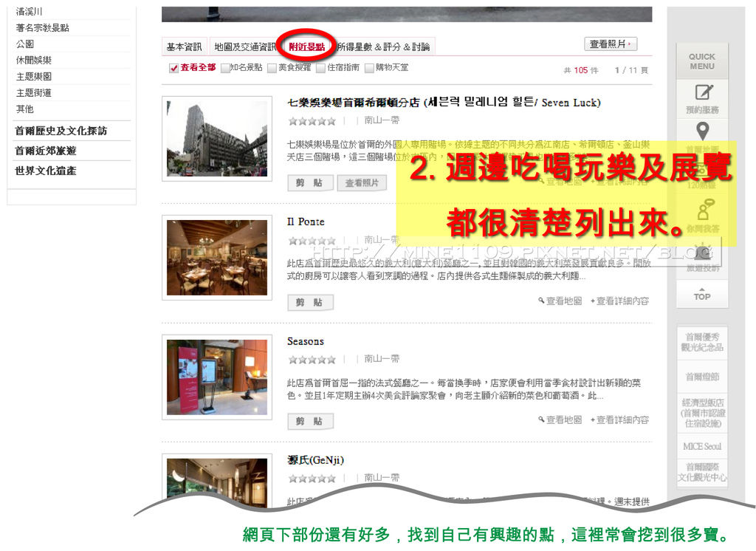Open the Seasons listing title

pyautogui.click(x=305, y=341)
